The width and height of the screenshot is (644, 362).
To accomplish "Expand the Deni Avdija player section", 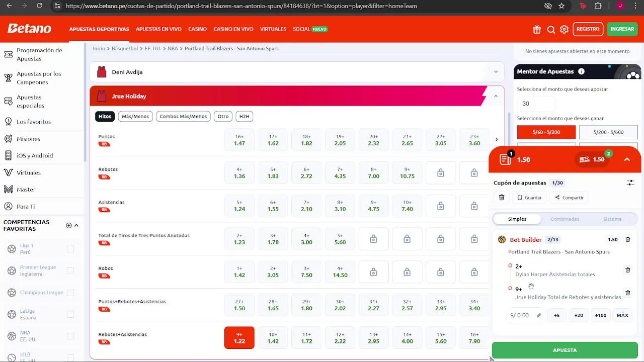I will click(x=297, y=72).
